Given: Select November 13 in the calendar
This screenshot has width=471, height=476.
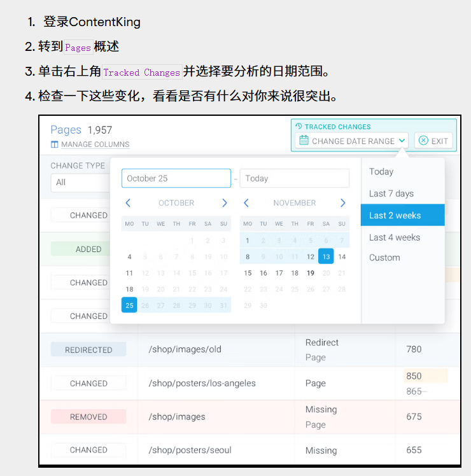Looking at the screenshot, I should point(326,256).
